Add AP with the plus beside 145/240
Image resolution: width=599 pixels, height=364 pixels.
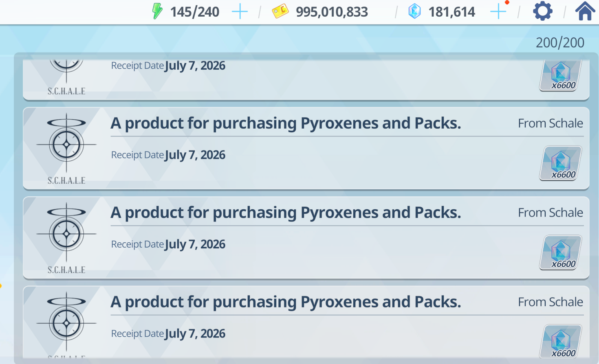pyautogui.click(x=240, y=12)
